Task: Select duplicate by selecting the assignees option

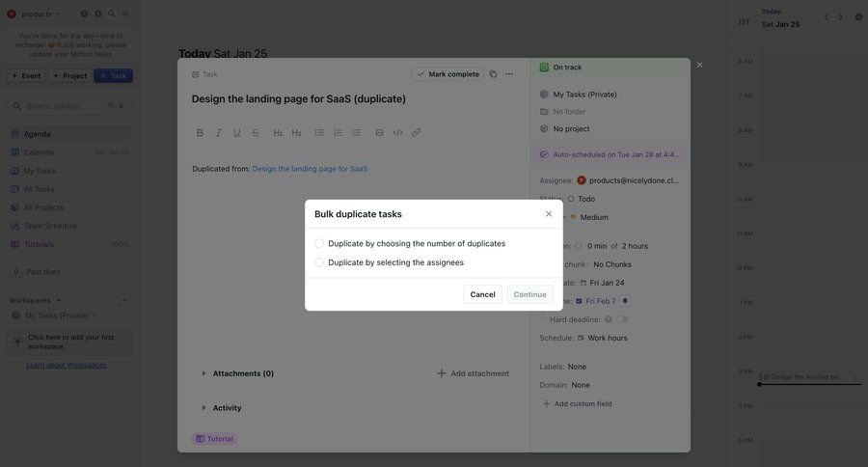Action: click(390, 262)
